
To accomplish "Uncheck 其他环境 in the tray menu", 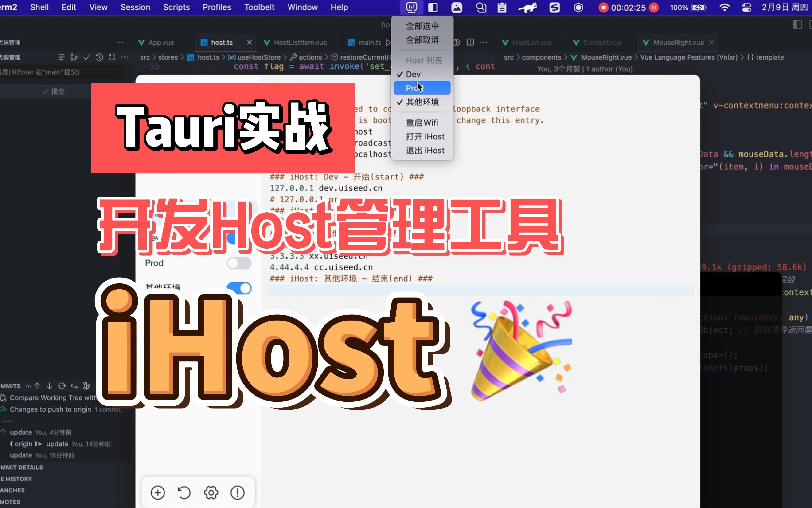I will [422, 102].
